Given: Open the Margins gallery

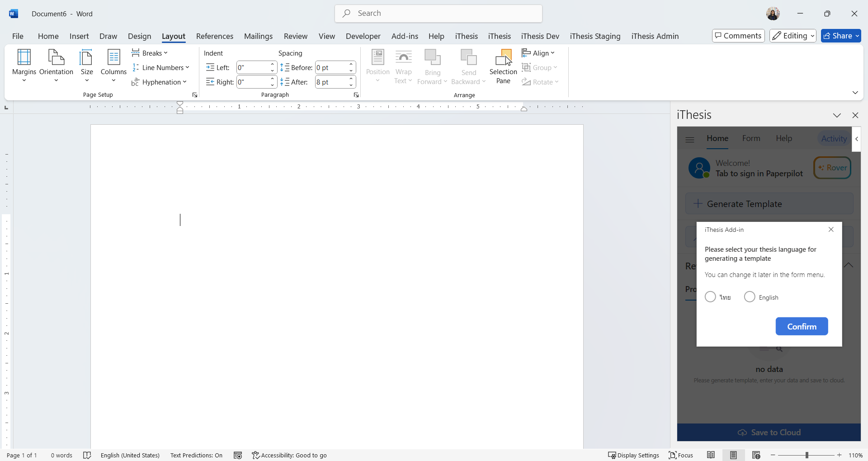Looking at the screenshot, I should pyautogui.click(x=24, y=66).
